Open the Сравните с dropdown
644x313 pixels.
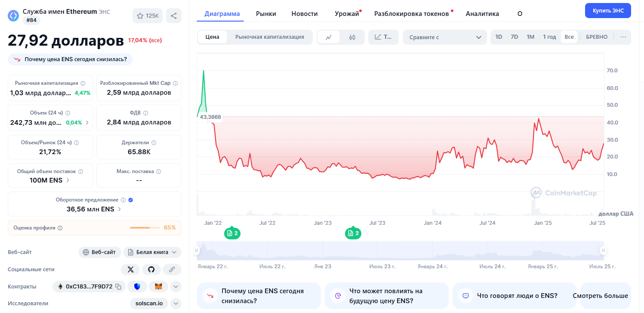tap(445, 37)
